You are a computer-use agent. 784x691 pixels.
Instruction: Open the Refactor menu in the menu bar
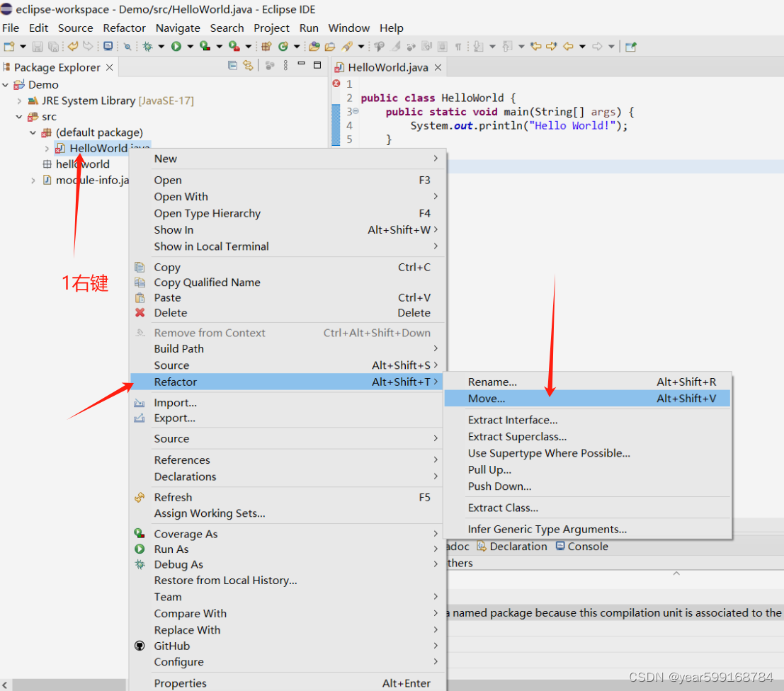click(x=124, y=28)
